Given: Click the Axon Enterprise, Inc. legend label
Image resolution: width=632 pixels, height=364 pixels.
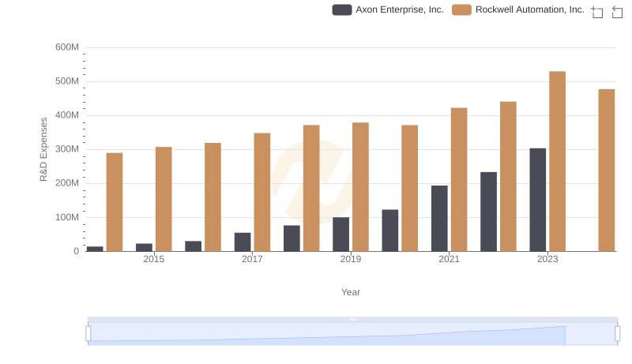Looking at the screenshot, I should coord(400,9).
